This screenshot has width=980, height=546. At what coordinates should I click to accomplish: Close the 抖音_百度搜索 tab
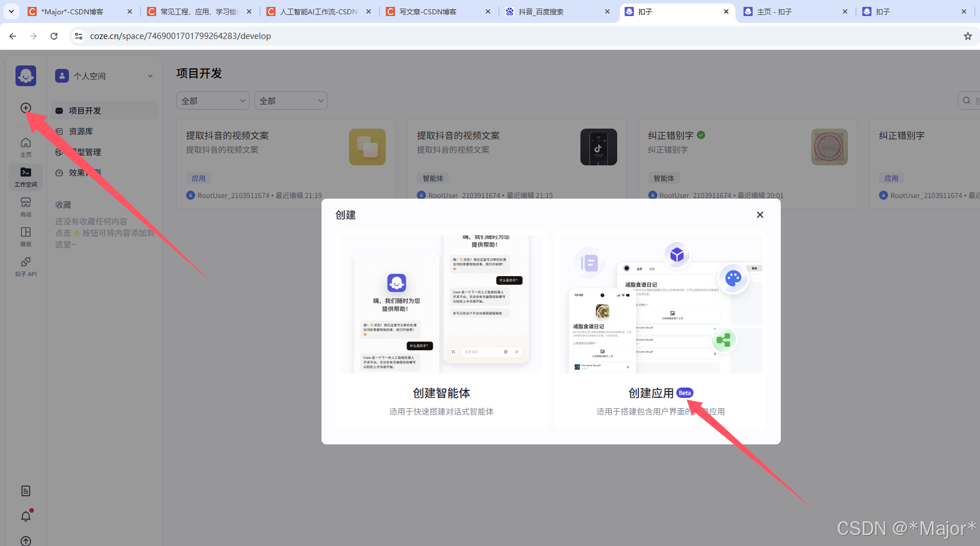607,11
